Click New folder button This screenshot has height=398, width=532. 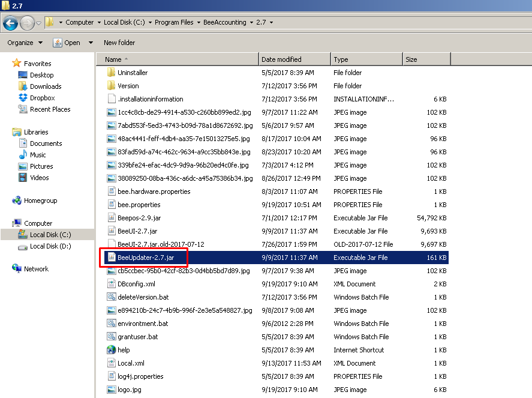pos(119,43)
